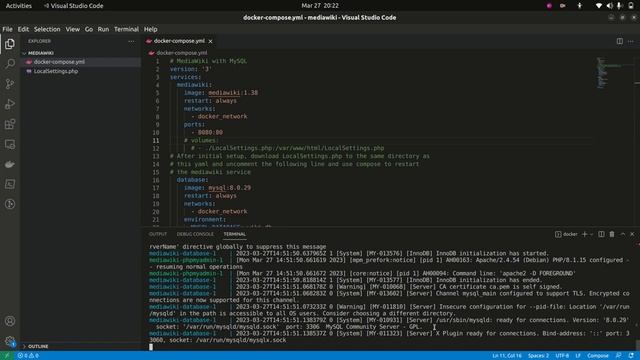Open the Terminal menu

click(x=127, y=29)
